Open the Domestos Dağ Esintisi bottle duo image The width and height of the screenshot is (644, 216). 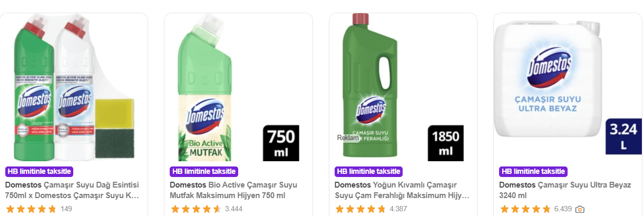point(74,88)
